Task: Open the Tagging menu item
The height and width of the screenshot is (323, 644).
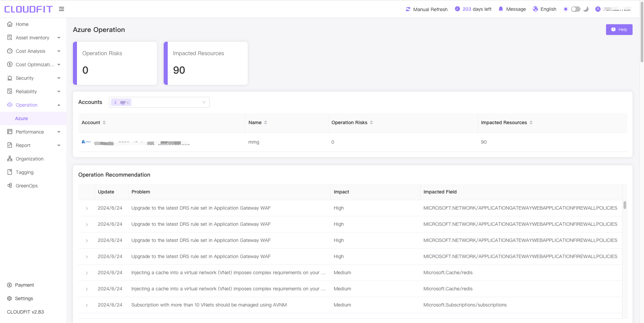Action: 33,172
